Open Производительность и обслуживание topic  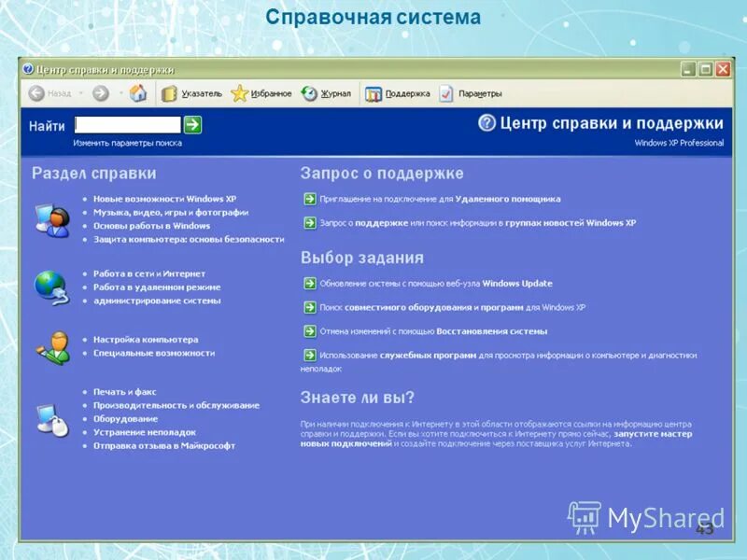coord(176,405)
